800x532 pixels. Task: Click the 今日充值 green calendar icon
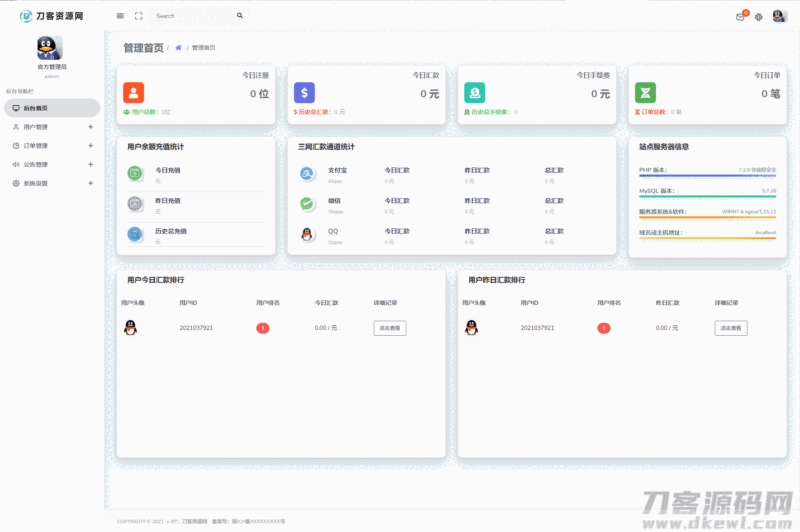pos(134,173)
